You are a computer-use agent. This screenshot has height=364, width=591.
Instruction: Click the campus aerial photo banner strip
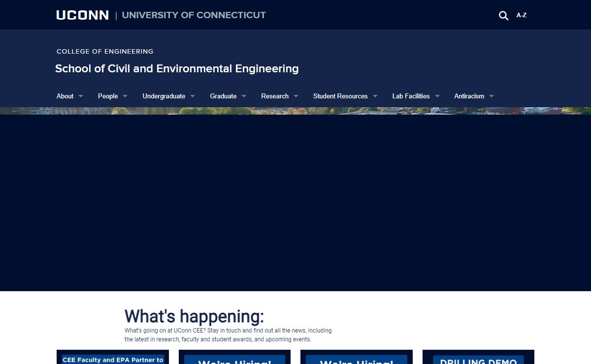tap(295, 111)
